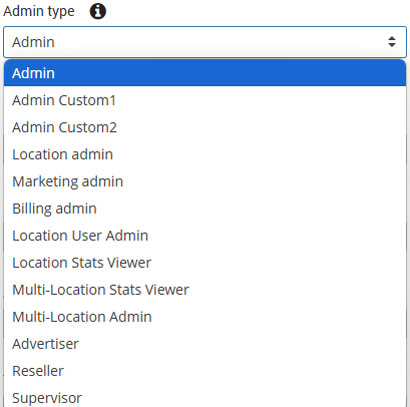This screenshot has height=407, width=410.
Task: Select the highlighted Admin option
Action: click(205, 73)
